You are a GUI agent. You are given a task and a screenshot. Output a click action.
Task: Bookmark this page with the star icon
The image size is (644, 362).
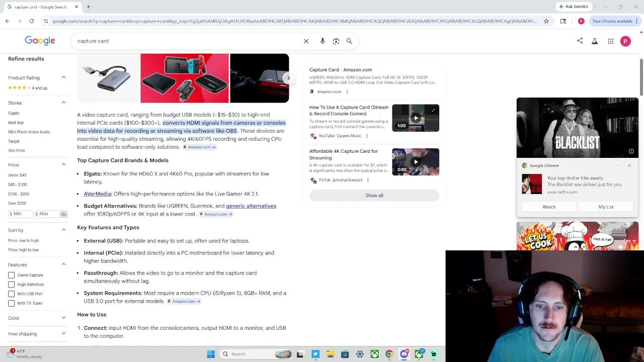546,21
